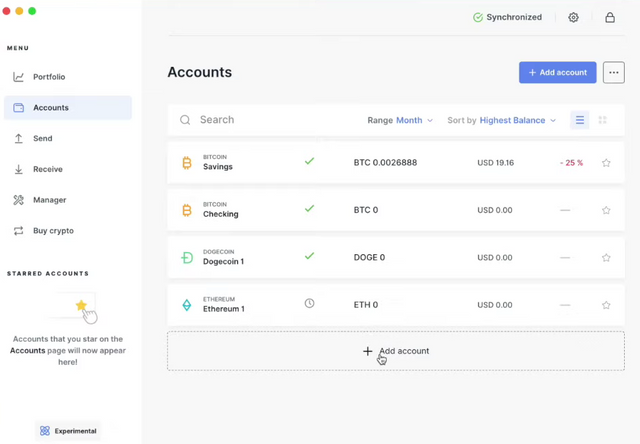The image size is (640, 444).
Task: Select Accounts in the sidebar menu
Action: click(68, 108)
